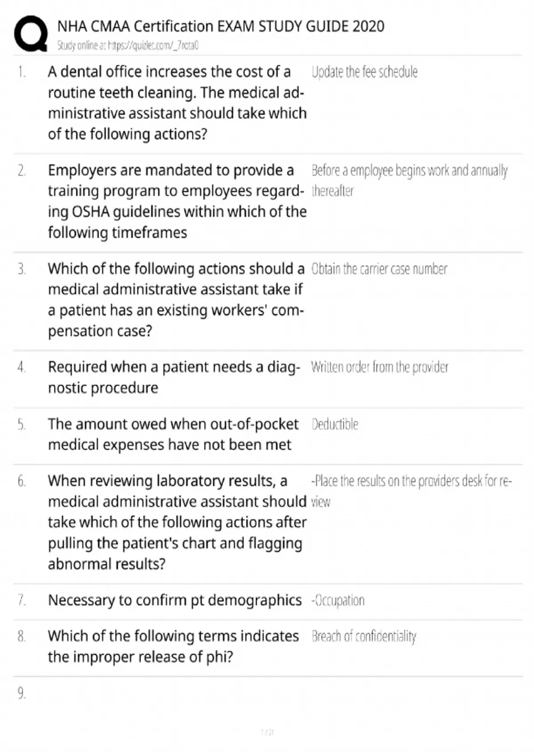This screenshot has width=534, height=756.
Task: Click the answer "Update the fee schedule"
Action: tap(364, 72)
